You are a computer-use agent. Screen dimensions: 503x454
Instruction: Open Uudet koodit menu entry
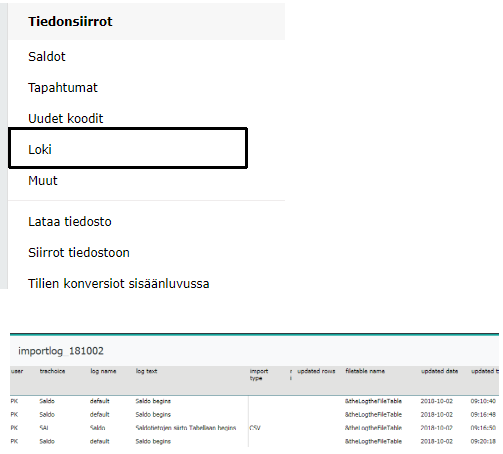tap(66, 119)
